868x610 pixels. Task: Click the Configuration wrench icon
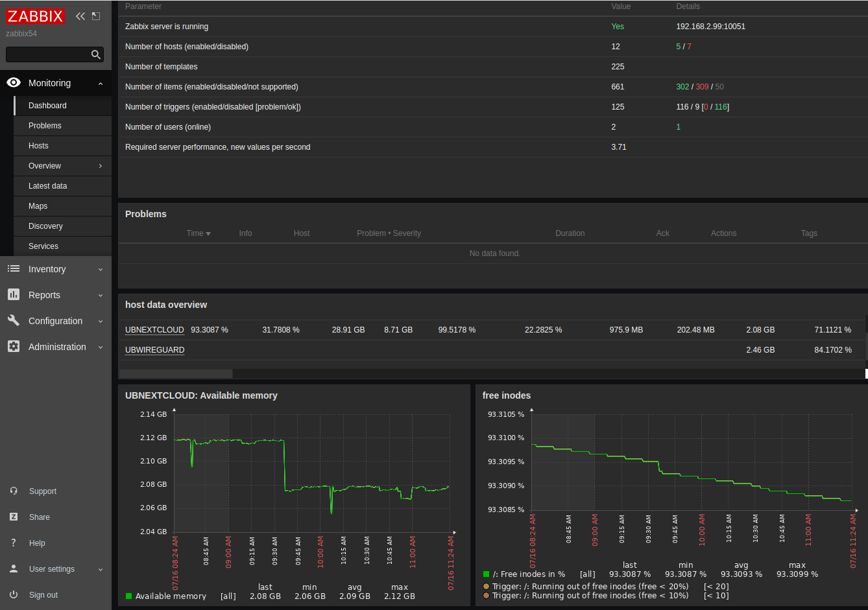(x=14, y=321)
